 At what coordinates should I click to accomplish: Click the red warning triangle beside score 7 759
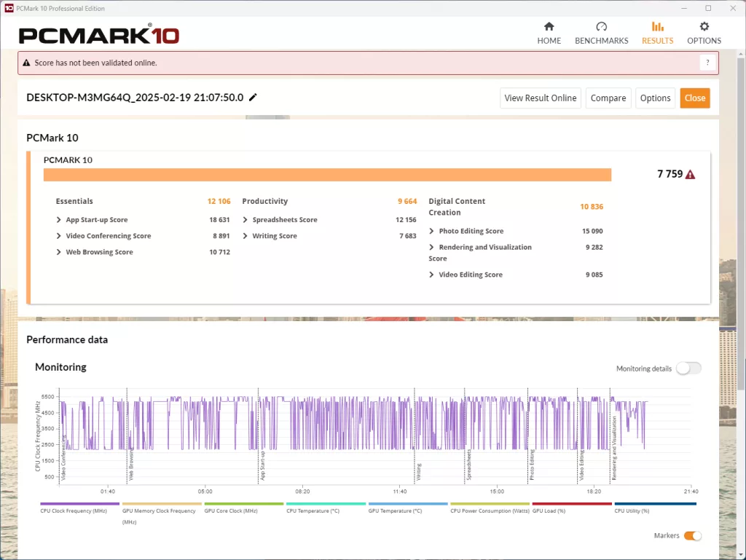[x=690, y=175]
